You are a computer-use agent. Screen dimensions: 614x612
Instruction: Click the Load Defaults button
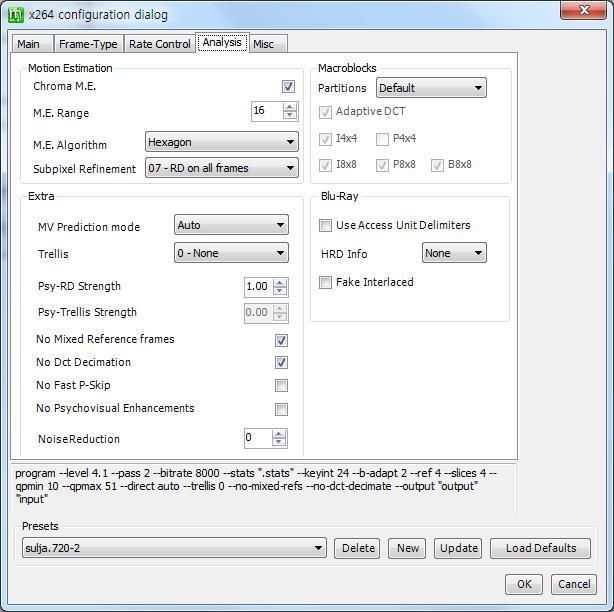(540, 548)
